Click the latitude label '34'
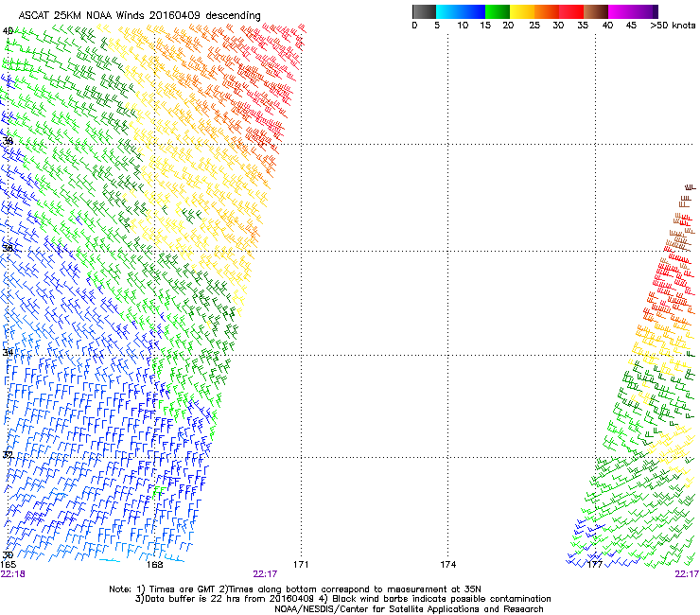 (x=8, y=352)
